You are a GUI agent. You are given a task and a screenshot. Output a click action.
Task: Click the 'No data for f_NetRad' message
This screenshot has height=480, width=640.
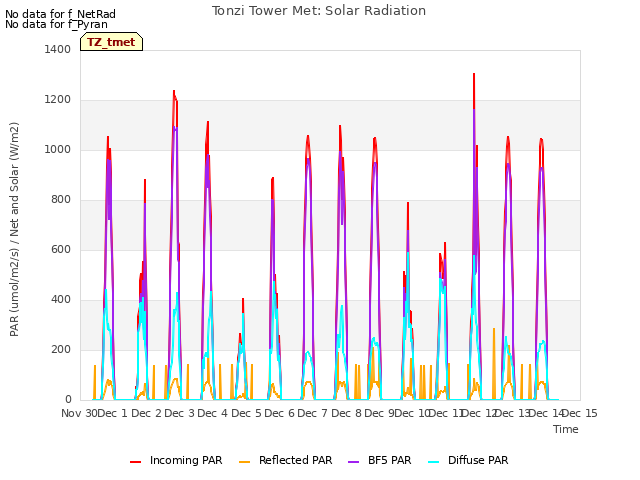tap(60, 14)
